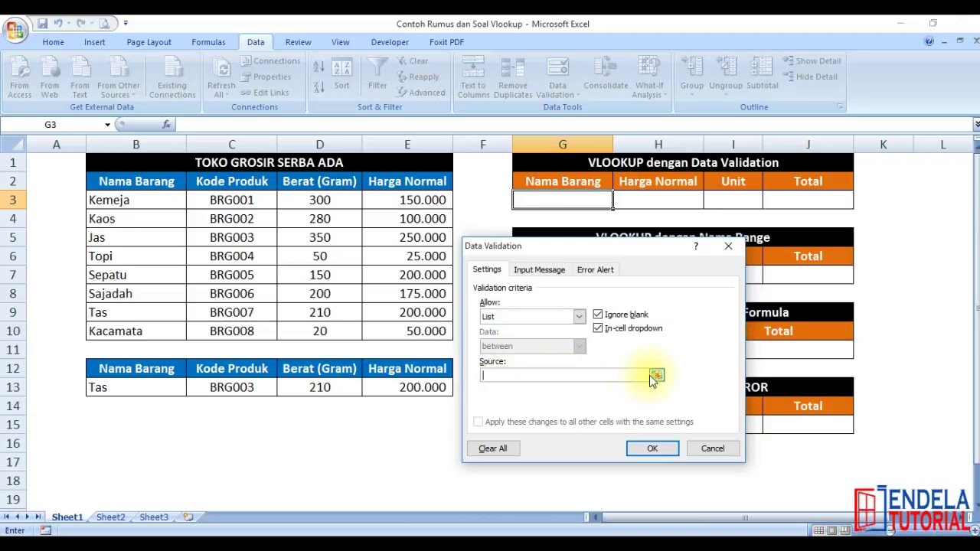The image size is (980, 551).
Task: Select cell containing BRG005
Action: pyautogui.click(x=231, y=275)
